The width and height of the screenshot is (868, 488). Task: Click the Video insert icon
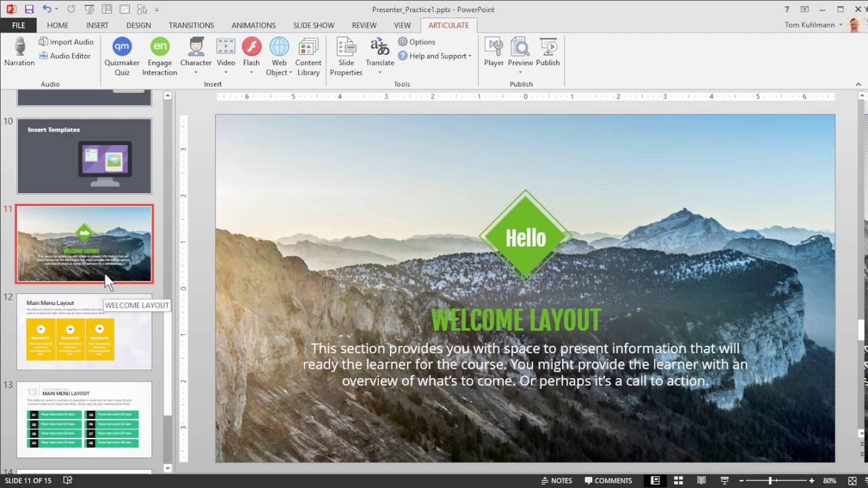[226, 46]
